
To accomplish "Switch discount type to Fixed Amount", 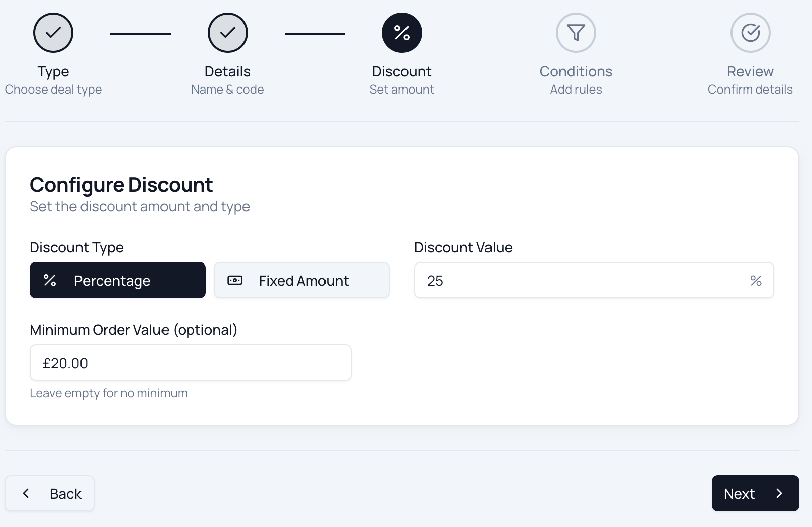I will tap(302, 280).
